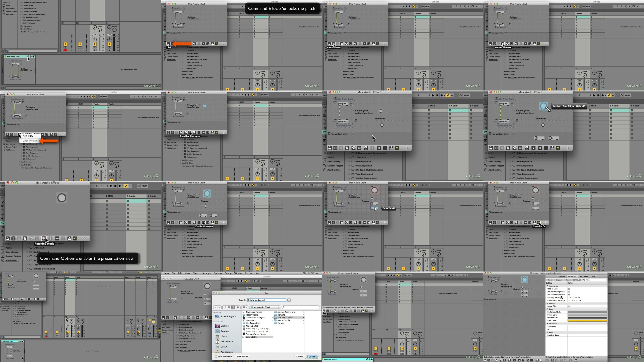Collapse the Appearance section in Inspector

(547, 286)
